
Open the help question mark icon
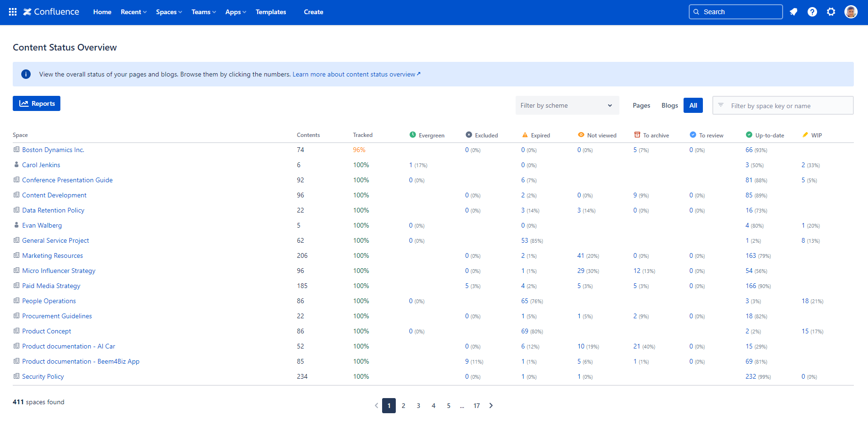pyautogui.click(x=812, y=12)
